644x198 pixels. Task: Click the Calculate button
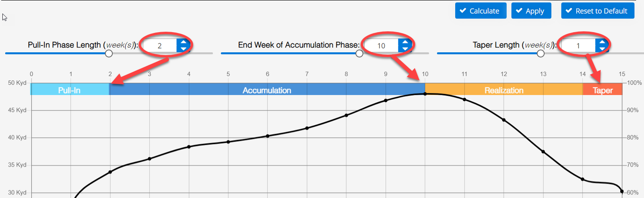tap(480, 11)
